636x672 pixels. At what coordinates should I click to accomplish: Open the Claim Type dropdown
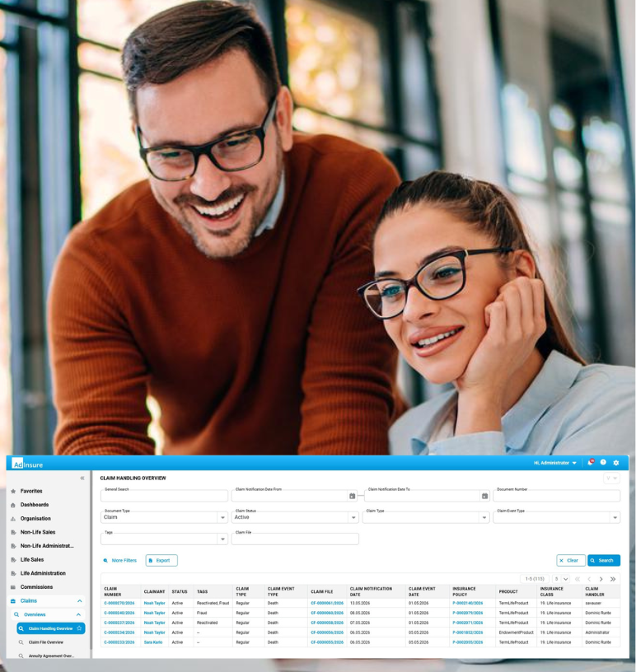pyautogui.click(x=484, y=518)
